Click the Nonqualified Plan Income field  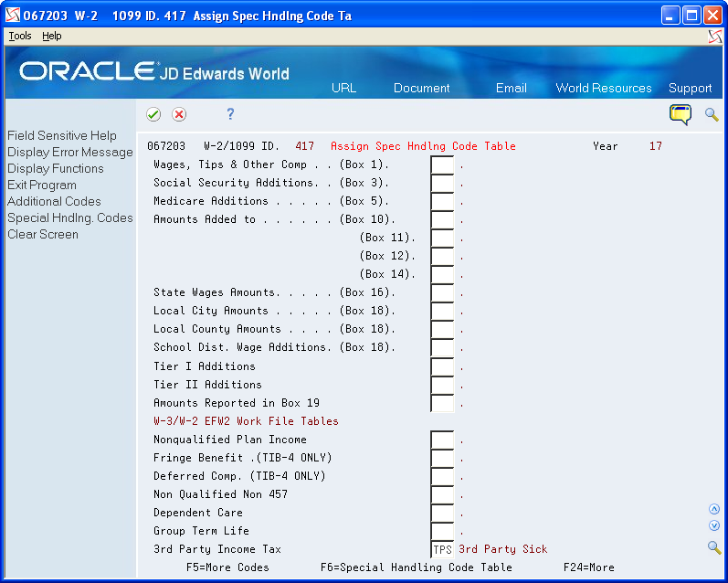point(442,440)
